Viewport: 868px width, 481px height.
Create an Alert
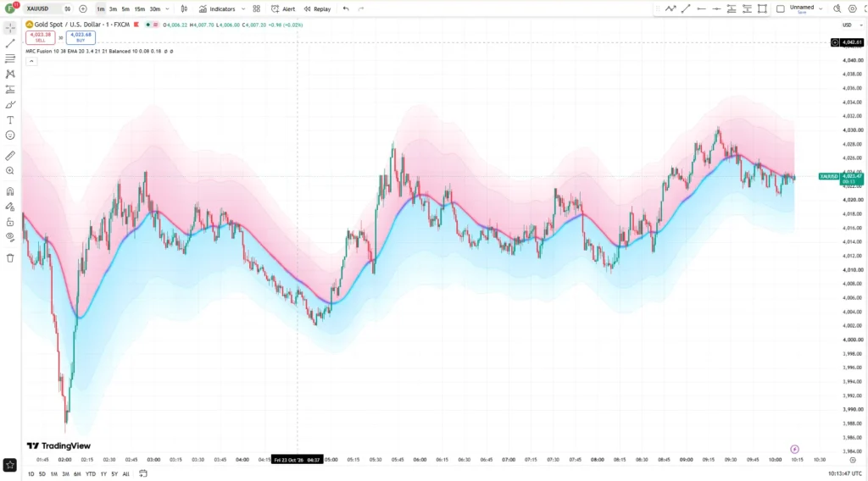[283, 8]
